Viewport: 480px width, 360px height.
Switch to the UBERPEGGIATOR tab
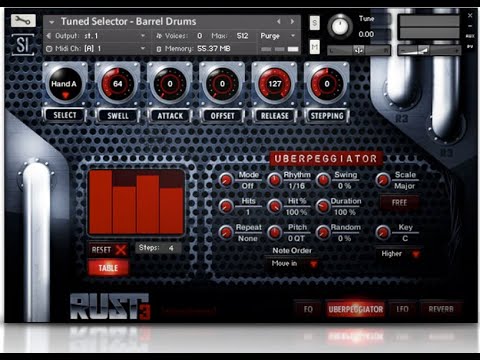click(x=356, y=309)
